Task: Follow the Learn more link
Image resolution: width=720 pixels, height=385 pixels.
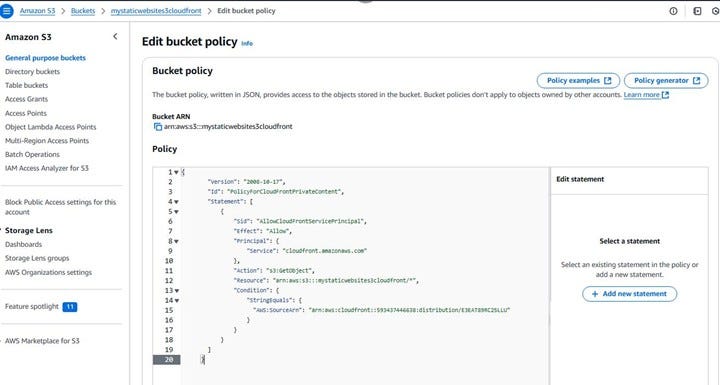Action: [x=646, y=95]
